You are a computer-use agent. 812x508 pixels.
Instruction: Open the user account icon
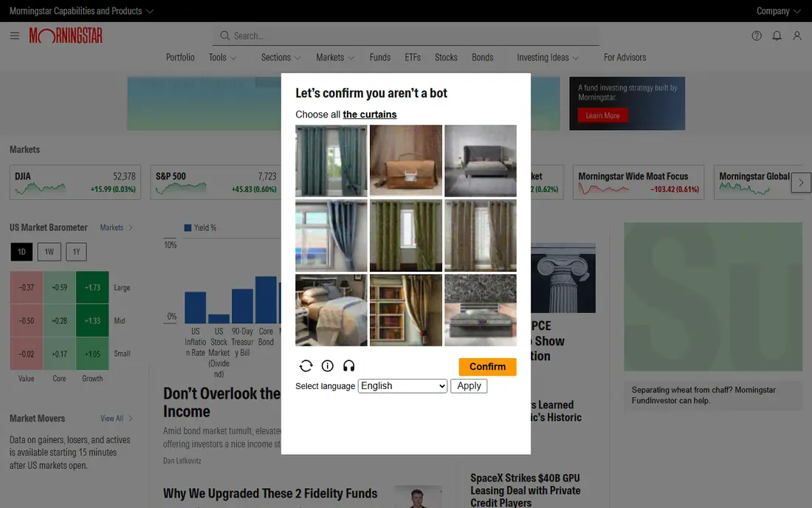[x=797, y=35]
